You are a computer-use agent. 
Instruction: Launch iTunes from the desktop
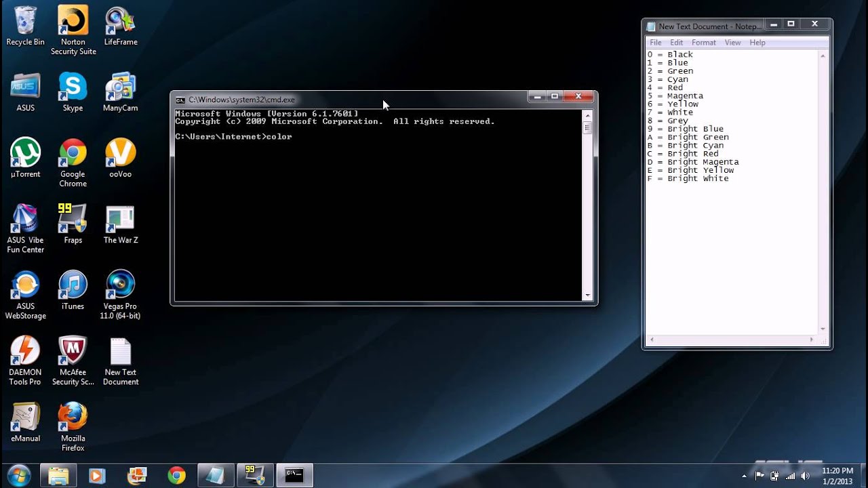coord(73,290)
